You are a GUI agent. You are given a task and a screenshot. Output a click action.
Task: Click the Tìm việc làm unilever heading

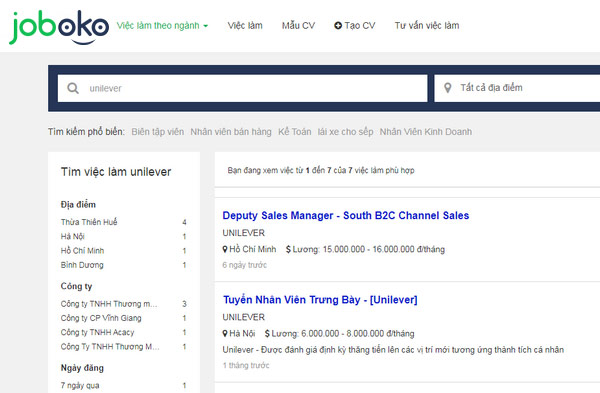pyautogui.click(x=116, y=172)
